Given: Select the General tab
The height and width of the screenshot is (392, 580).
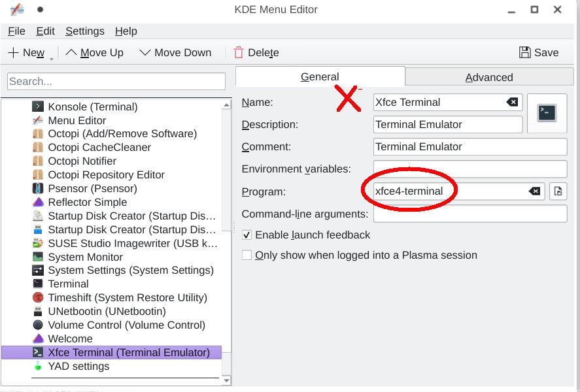Looking at the screenshot, I should (x=319, y=76).
